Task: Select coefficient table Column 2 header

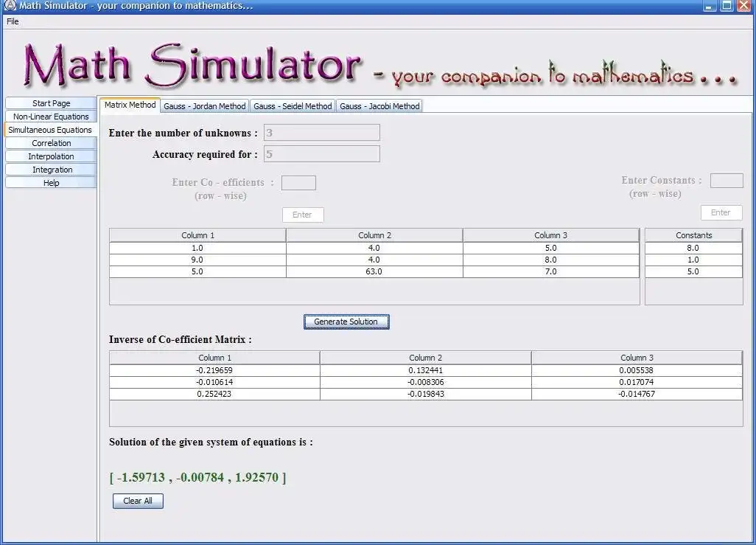Action: coord(374,235)
